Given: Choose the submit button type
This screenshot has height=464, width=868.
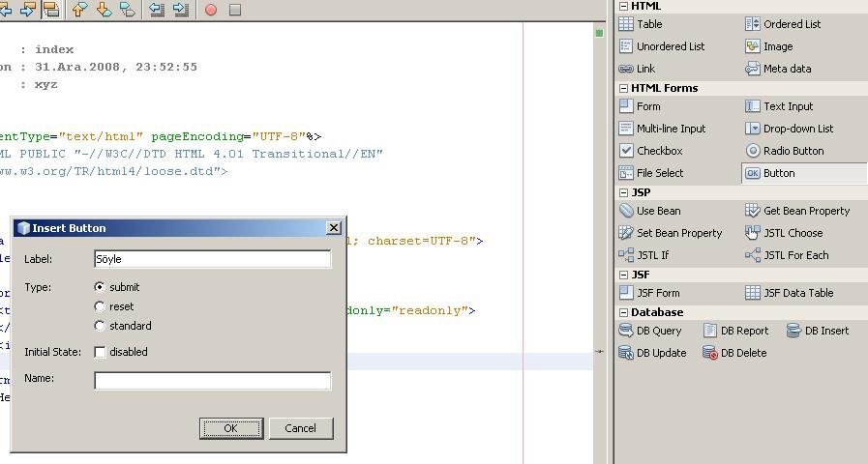Looking at the screenshot, I should 100,287.
